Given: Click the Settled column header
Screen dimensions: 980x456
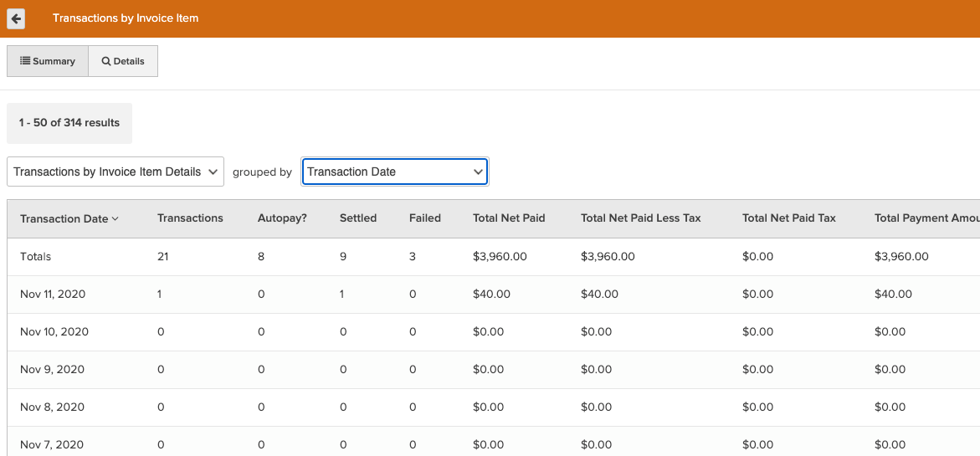Looking at the screenshot, I should tap(358, 218).
